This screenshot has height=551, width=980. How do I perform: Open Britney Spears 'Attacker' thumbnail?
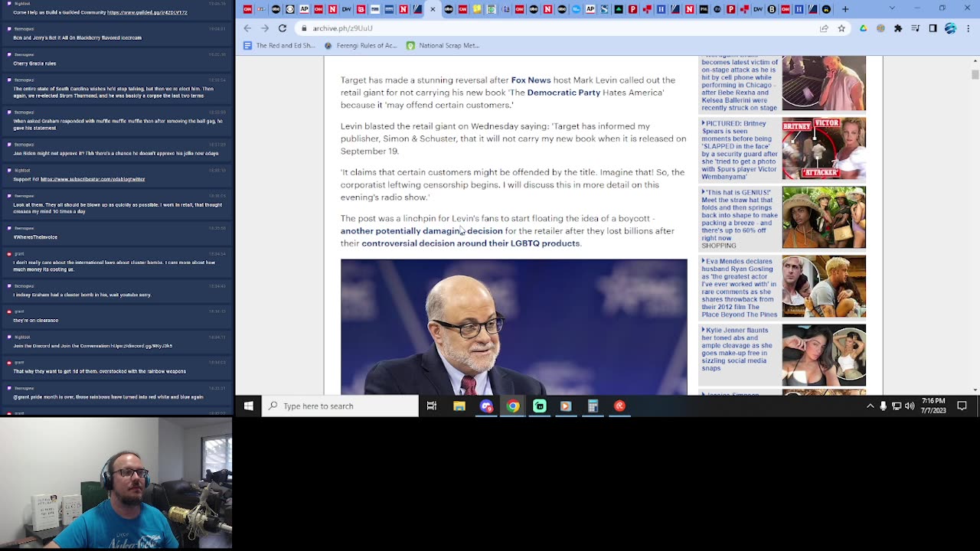tap(824, 148)
